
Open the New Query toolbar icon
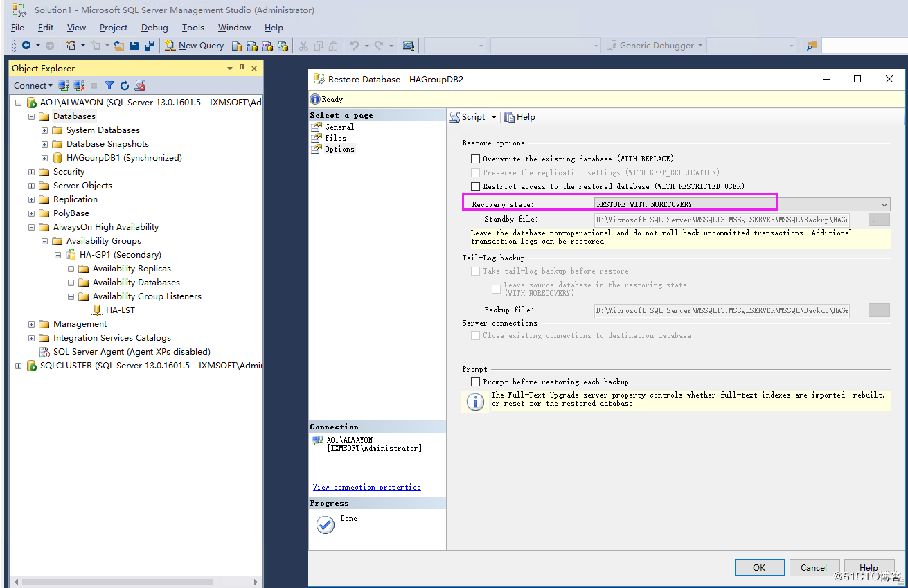point(194,45)
